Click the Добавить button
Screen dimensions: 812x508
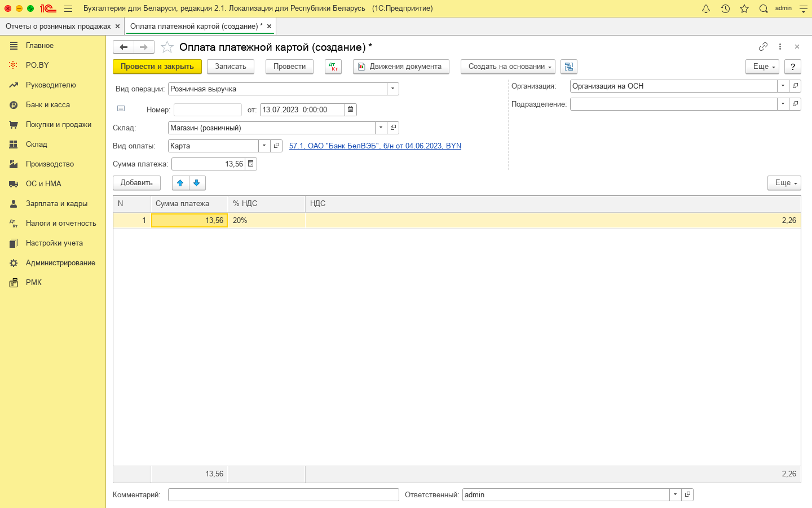pos(136,183)
